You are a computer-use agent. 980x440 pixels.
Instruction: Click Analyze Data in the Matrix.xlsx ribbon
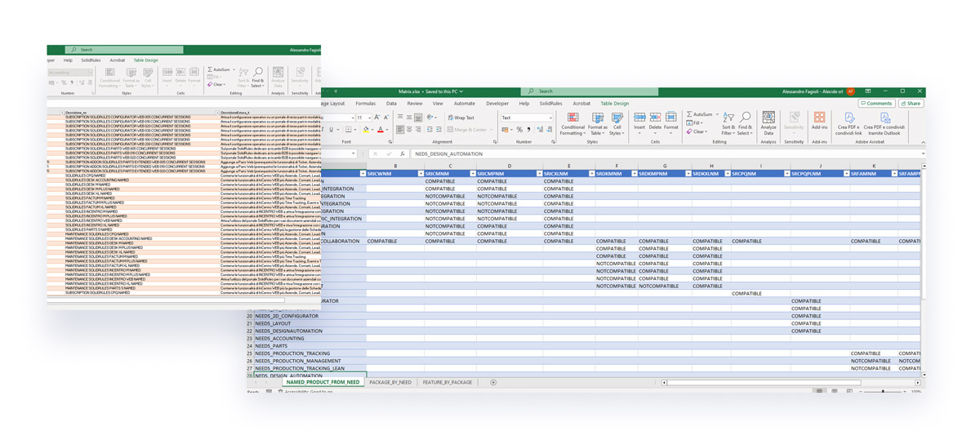point(768,123)
